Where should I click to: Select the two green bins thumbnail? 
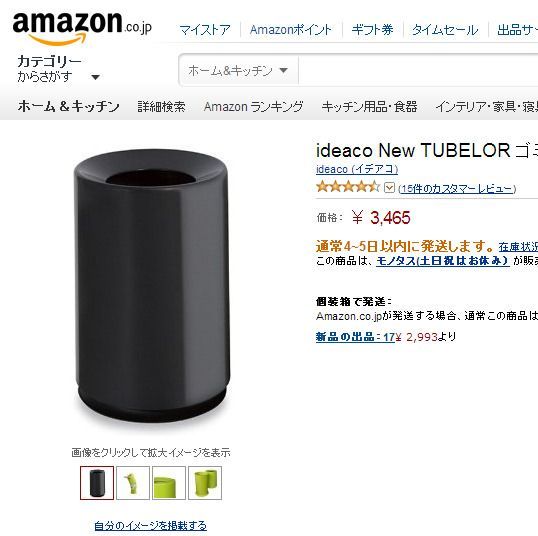pos(205,483)
